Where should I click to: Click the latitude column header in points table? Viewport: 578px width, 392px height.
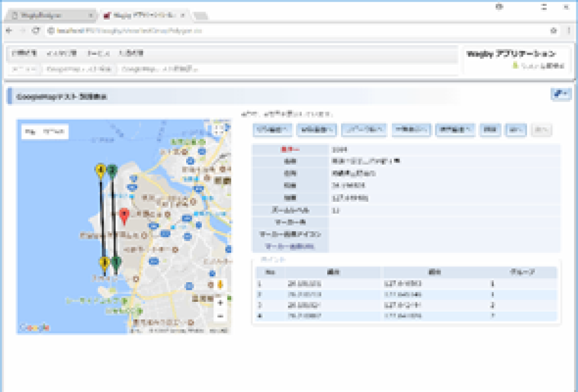pos(334,272)
